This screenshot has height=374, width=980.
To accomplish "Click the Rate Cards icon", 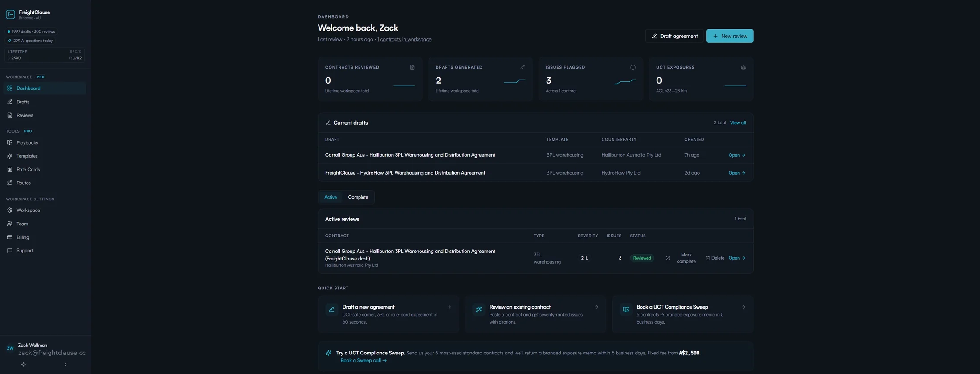I will [10, 169].
